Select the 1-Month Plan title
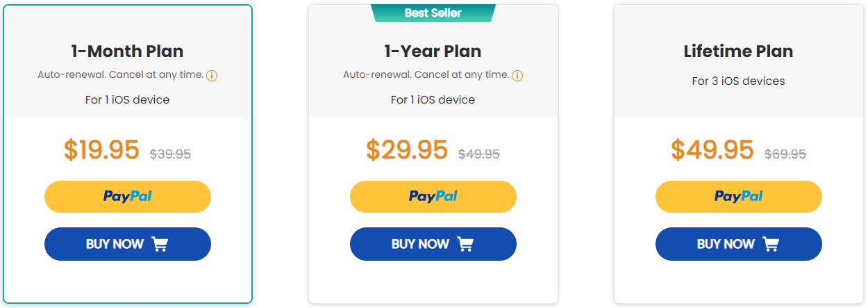868x308 pixels. [x=128, y=51]
